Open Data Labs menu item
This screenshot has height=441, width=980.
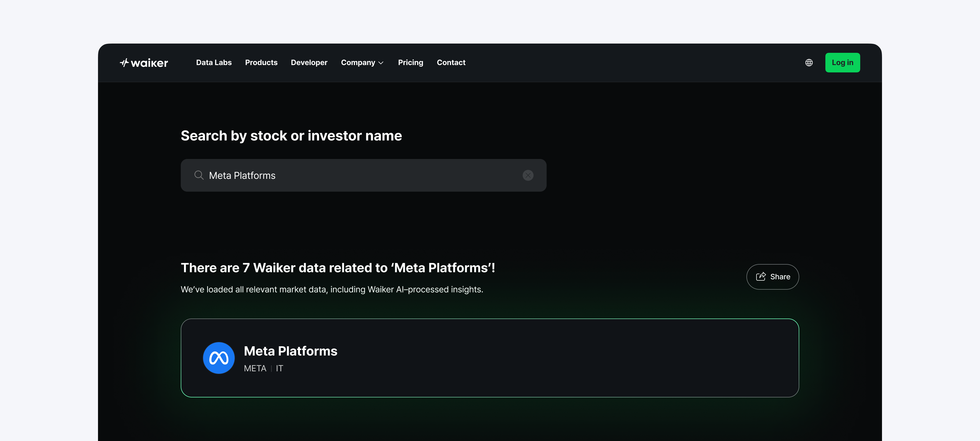pos(214,62)
